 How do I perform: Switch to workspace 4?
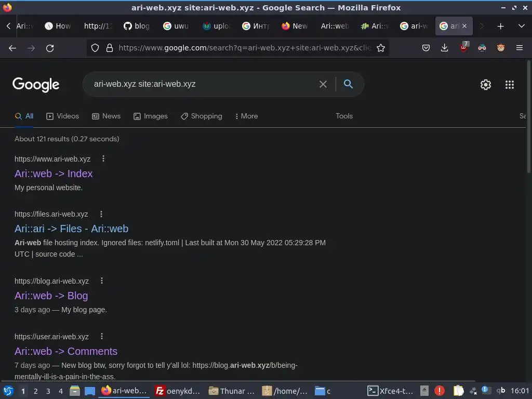61,391
